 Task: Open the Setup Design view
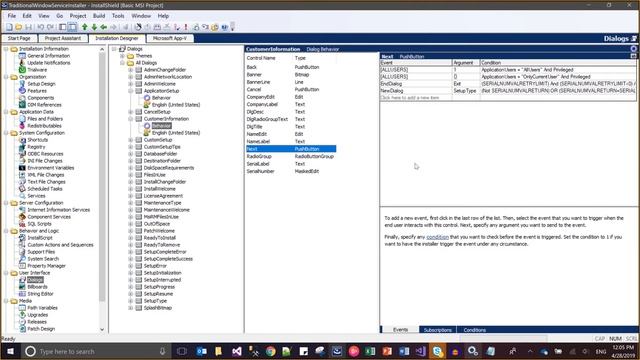coord(41,84)
